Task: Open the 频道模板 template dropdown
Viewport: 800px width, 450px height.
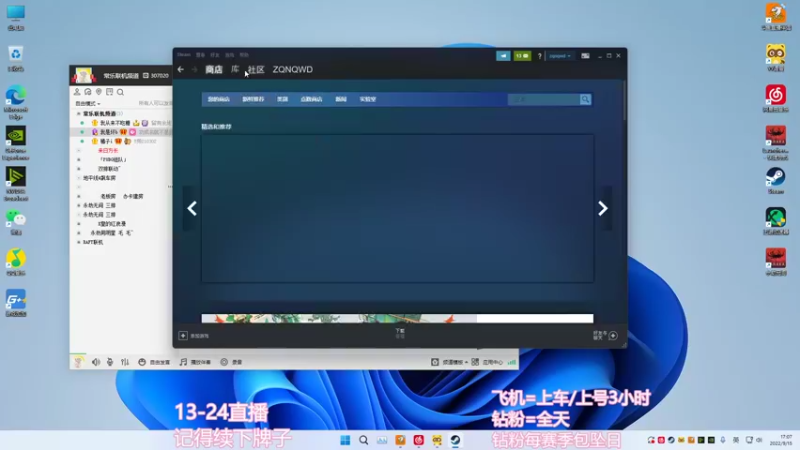Action: pos(449,362)
